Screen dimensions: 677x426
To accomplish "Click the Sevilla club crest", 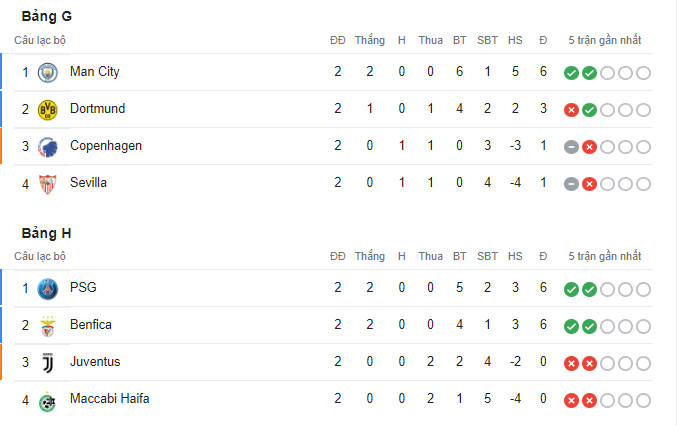I will pyautogui.click(x=47, y=184).
